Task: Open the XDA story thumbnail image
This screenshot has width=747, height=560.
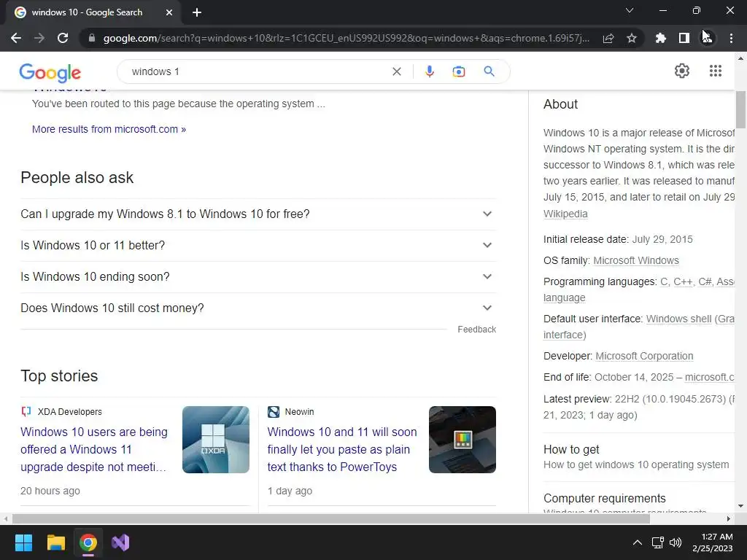Action: point(215,440)
